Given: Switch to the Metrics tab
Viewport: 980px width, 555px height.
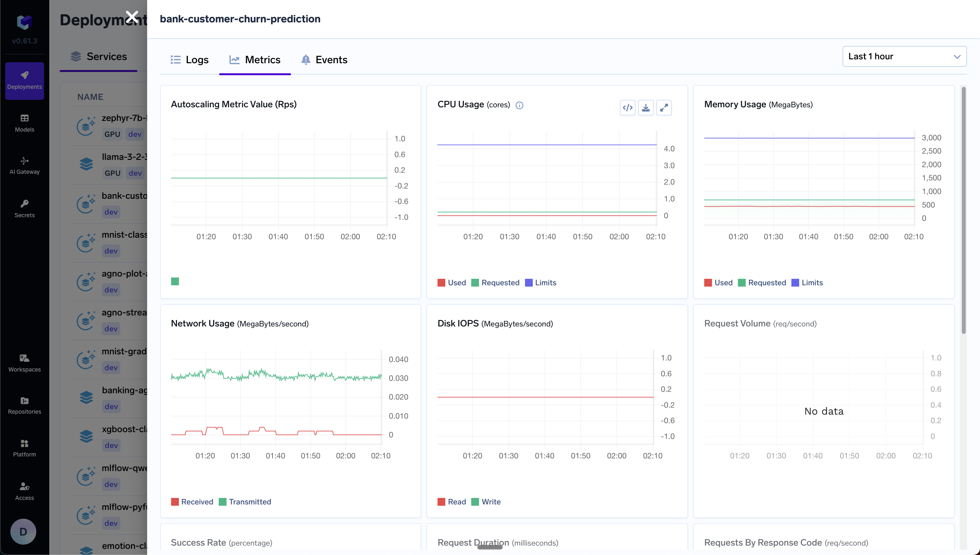Looking at the screenshot, I should pyautogui.click(x=255, y=59).
